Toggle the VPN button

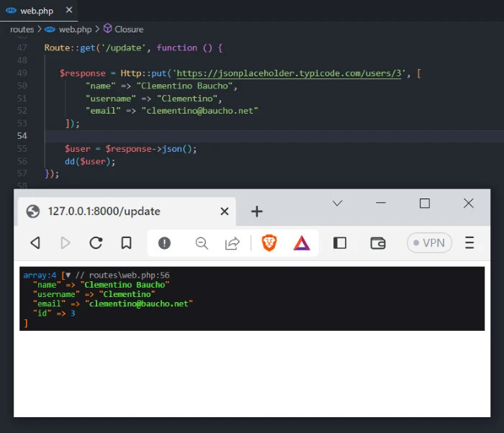point(429,243)
